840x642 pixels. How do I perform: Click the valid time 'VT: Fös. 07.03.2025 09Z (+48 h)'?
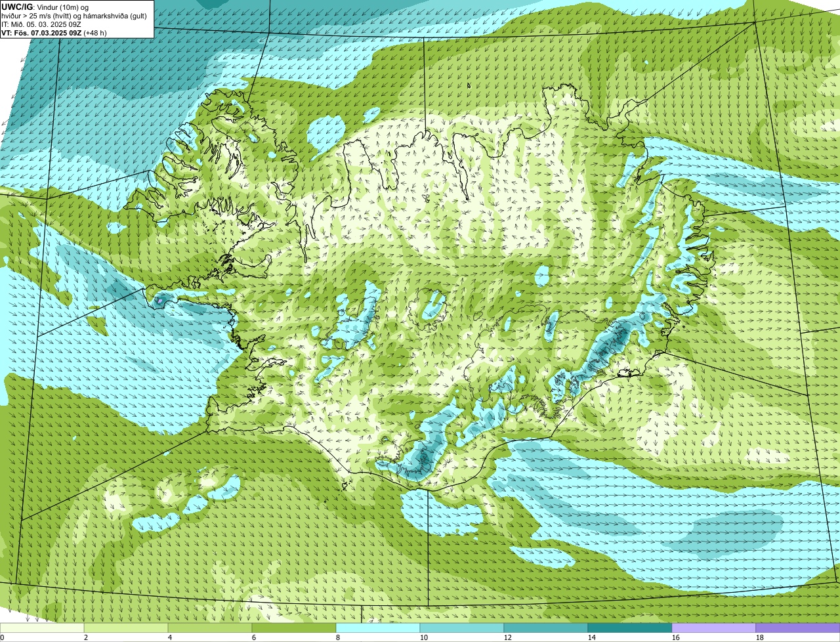point(54,33)
